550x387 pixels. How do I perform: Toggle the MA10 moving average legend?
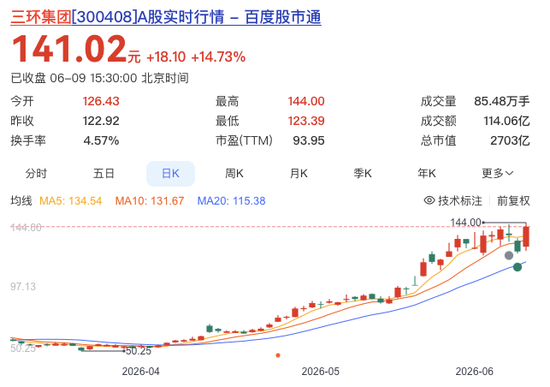click(150, 201)
